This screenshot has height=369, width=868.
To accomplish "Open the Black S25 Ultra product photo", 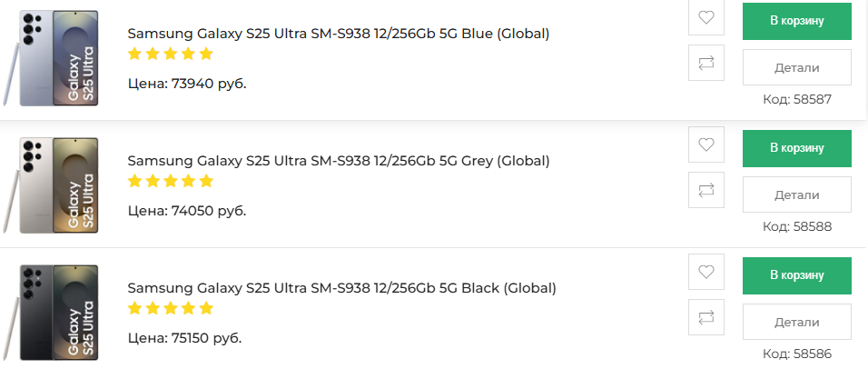I will [56, 312].
